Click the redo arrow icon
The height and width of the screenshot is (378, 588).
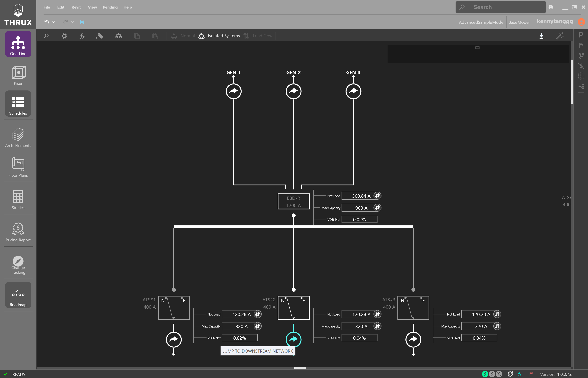[x=66, y=22]
